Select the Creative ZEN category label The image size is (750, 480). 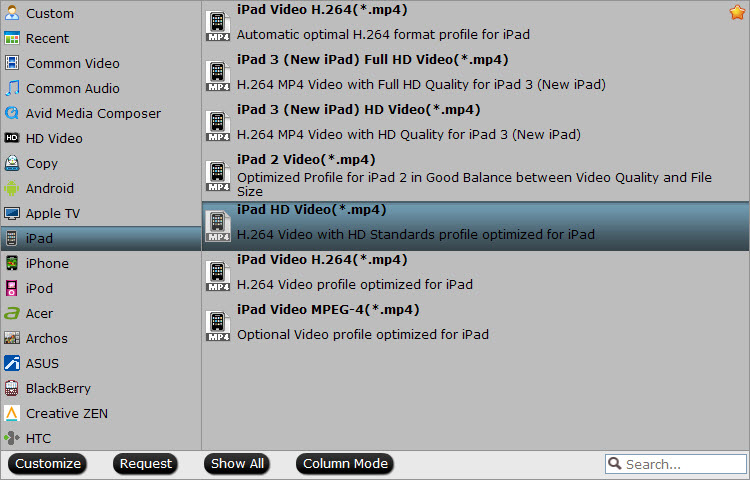(66, 413)
